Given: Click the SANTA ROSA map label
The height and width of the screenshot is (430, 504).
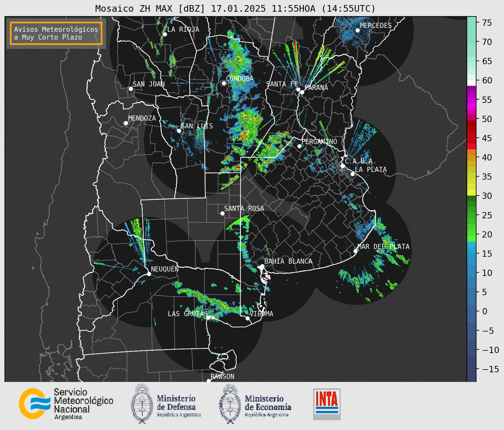Looking at the screenshot, I should click(244, 208).
